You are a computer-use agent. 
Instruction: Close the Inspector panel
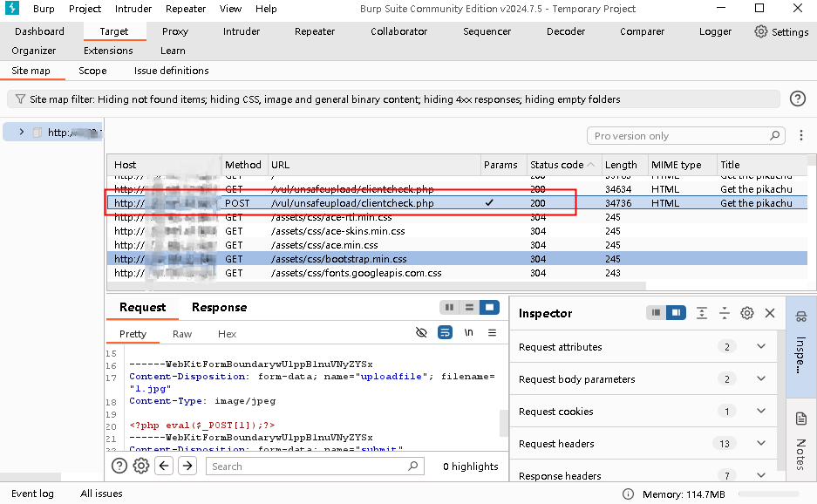pos(770,313)
